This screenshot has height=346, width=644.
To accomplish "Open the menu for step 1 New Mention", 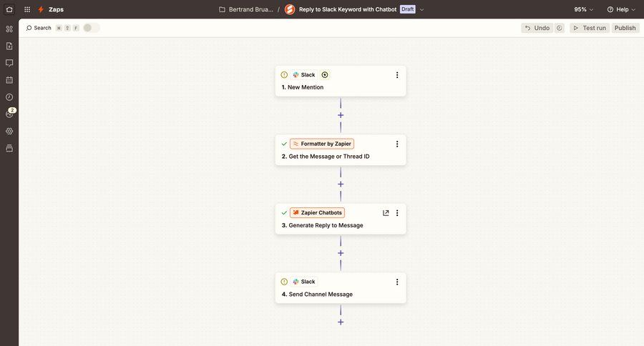I will tap(397, 74).
